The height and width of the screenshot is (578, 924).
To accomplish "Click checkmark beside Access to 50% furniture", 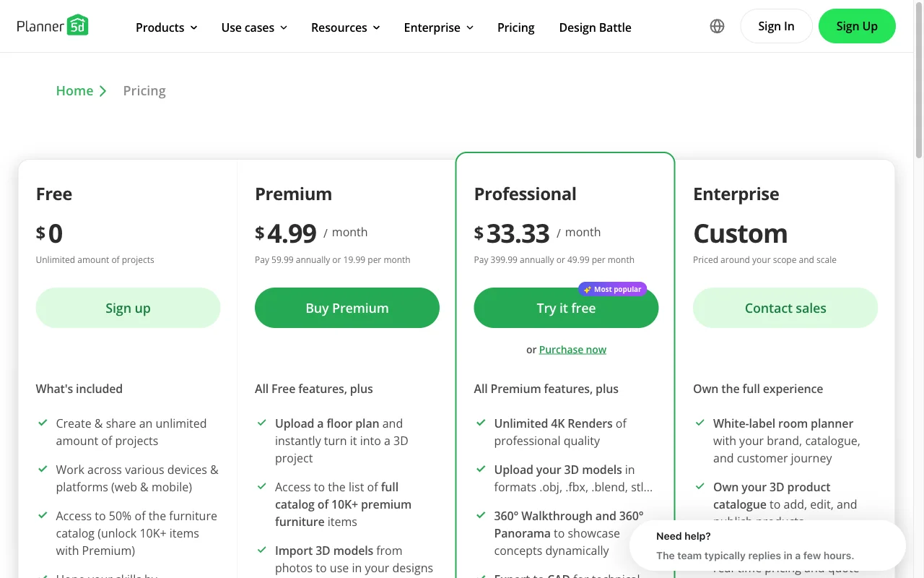I will tap(43, 515).
